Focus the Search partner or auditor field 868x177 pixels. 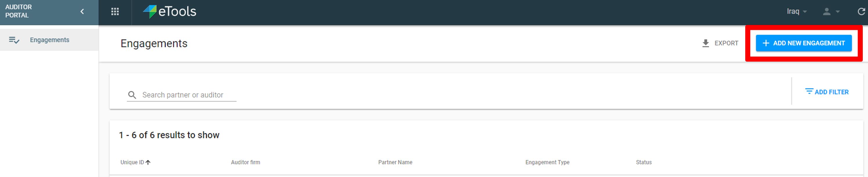[x=188, y=95]
